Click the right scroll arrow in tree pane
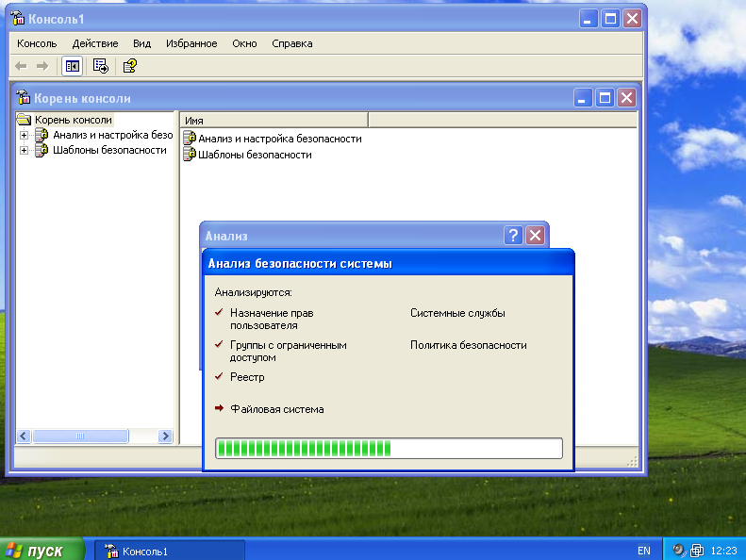The image size is (746, 560). coord(165,436)
